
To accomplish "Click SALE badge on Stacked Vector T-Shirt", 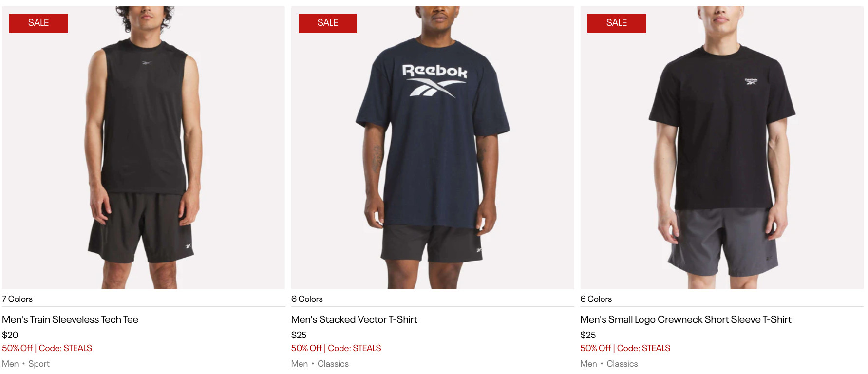I will pos(328,23).
